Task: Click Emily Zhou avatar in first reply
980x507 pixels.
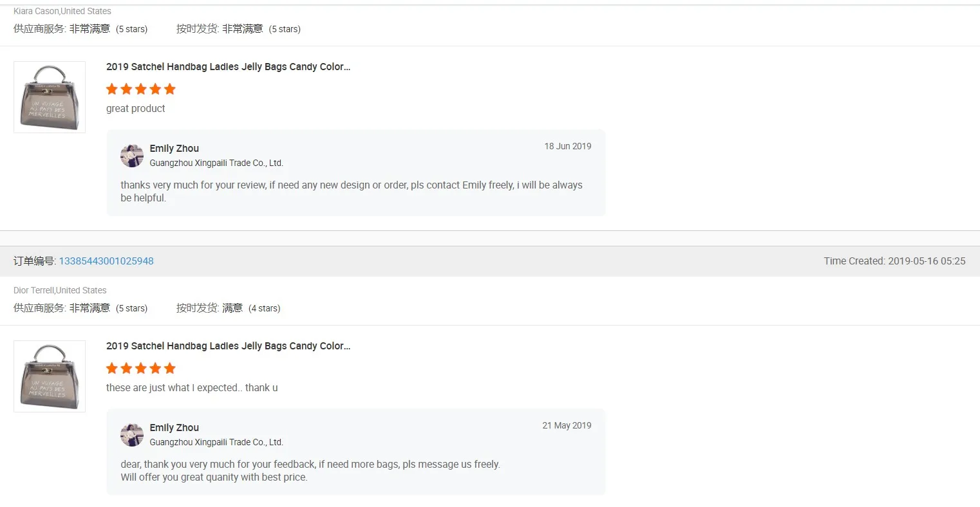Action: (132, 156)
